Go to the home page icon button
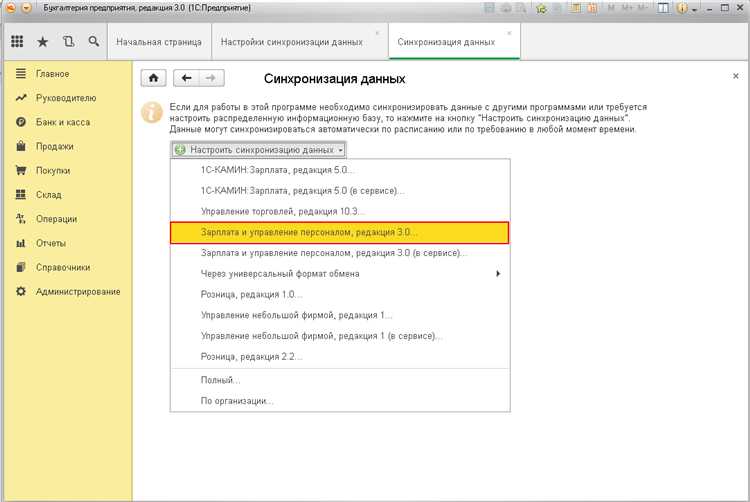The image size is (750, 502). tap(154, 78)
